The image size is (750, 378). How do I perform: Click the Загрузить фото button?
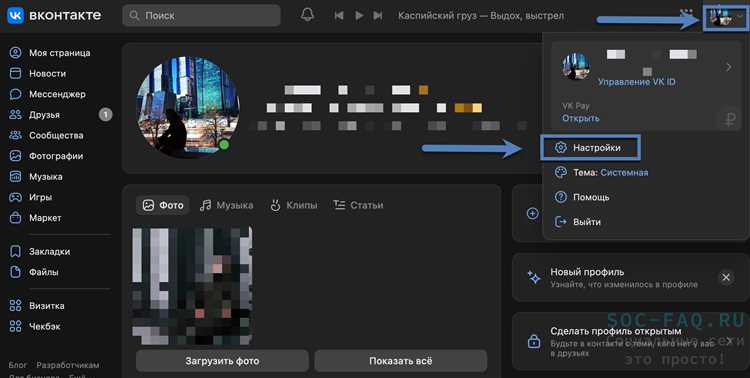(222, 361)
